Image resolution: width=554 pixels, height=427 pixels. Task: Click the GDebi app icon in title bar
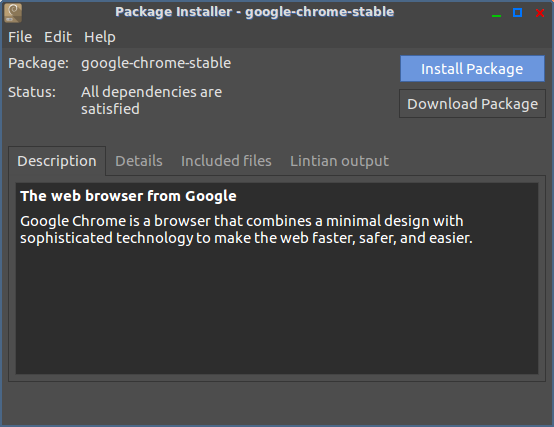click(13, 13)
